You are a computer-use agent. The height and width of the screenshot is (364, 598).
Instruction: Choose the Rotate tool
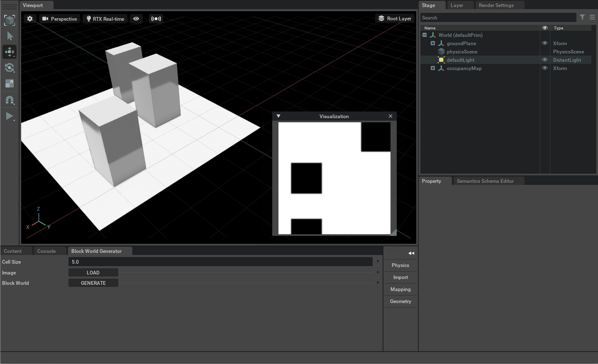pos(10,68)
